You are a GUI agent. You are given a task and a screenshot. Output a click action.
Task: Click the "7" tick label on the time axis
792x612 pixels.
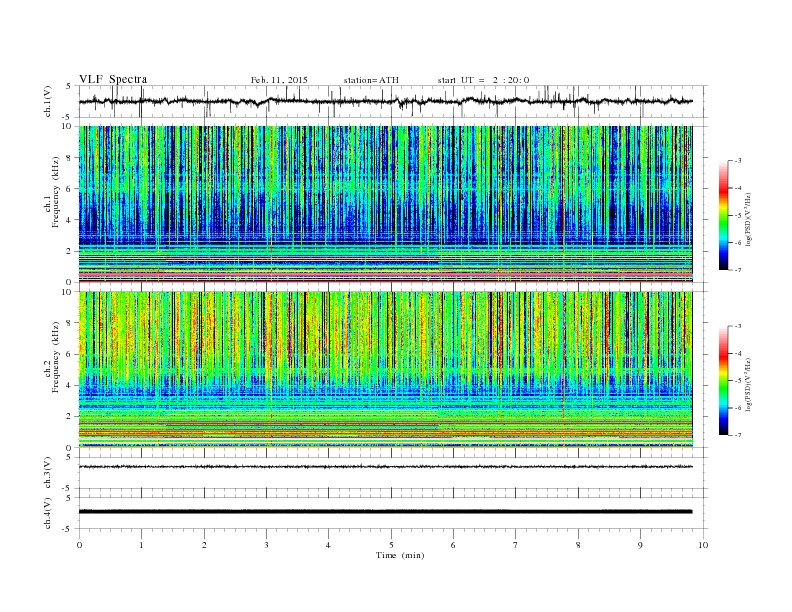point(516,545)
